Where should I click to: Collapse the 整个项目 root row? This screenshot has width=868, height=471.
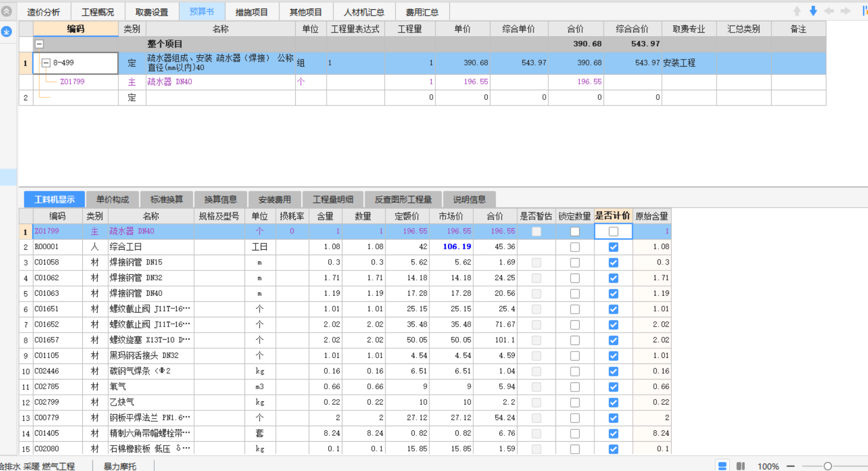39,44
